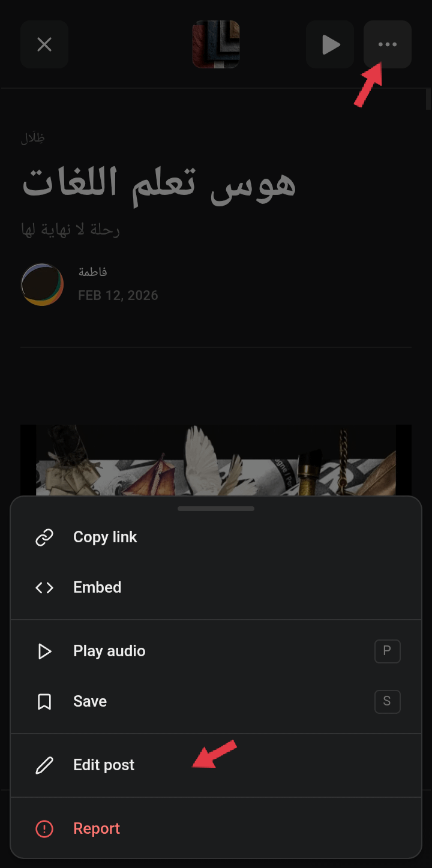The height and width of the screenshot is (868, 432).
Task: Grab the bottom sheet drag handle
Action: (216, 509)
